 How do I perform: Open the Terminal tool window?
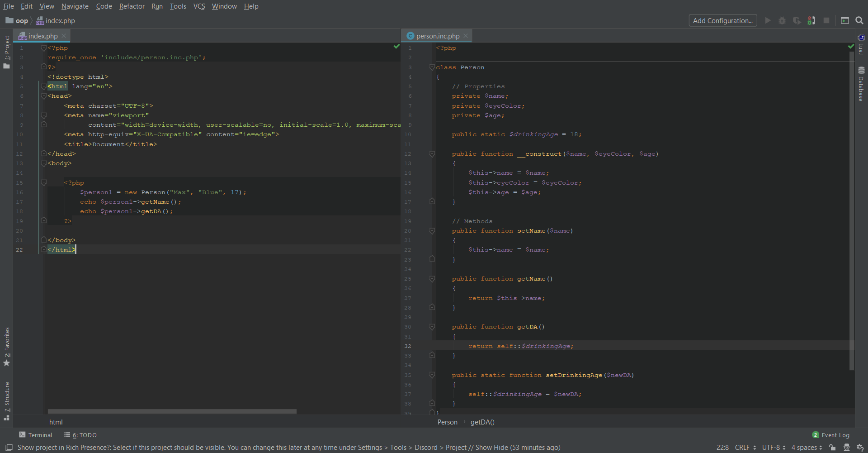click(36, 435)
